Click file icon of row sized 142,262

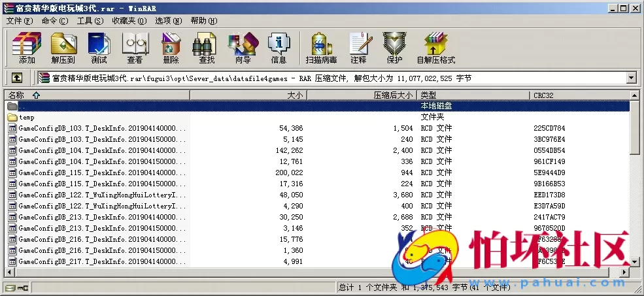pos(12,150)
